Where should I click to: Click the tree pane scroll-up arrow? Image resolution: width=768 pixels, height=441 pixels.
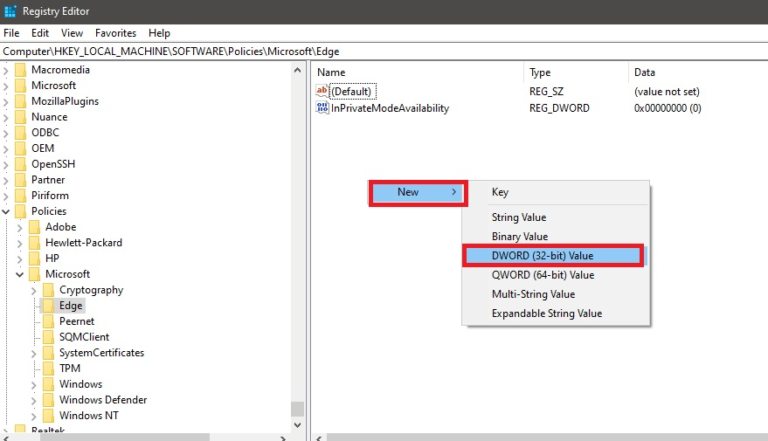point(297,70)
